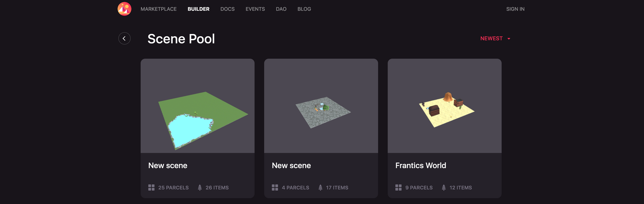Visit the BLOG nav item
644x204 pixels.
[304, 9]
